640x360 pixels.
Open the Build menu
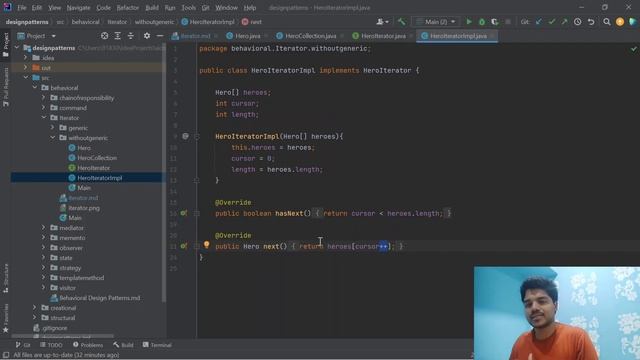(x=152, y=7)
